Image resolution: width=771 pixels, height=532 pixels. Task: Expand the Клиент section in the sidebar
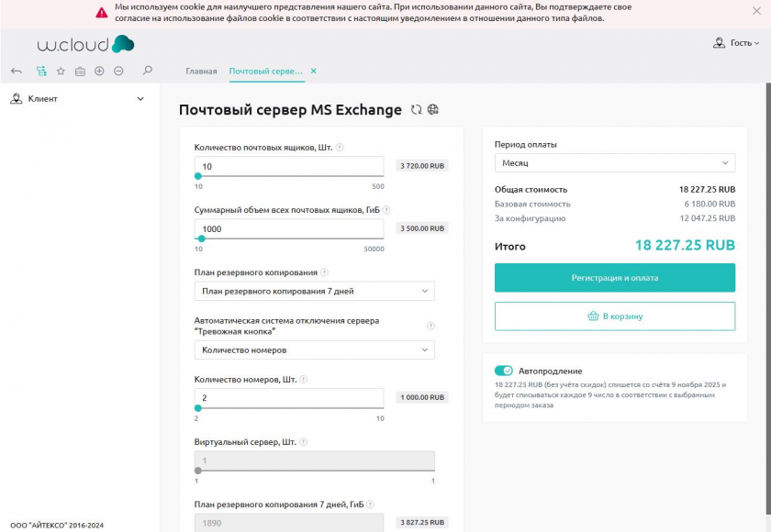pos(140,99)
